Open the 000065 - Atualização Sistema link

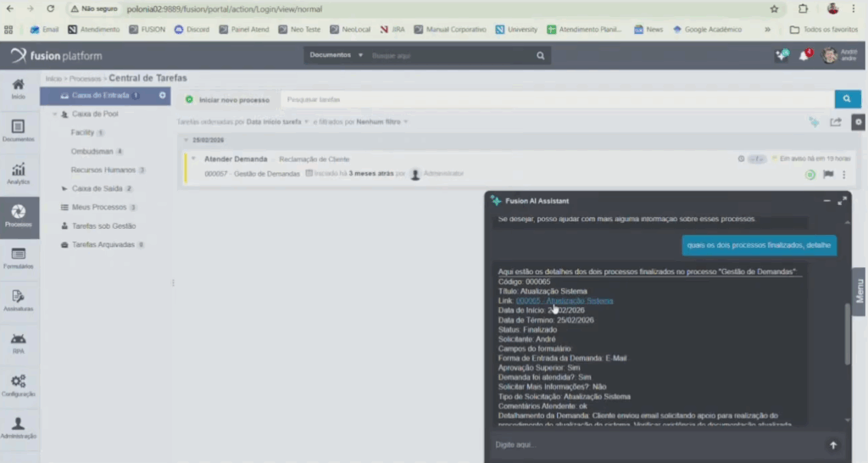(565, 301)
